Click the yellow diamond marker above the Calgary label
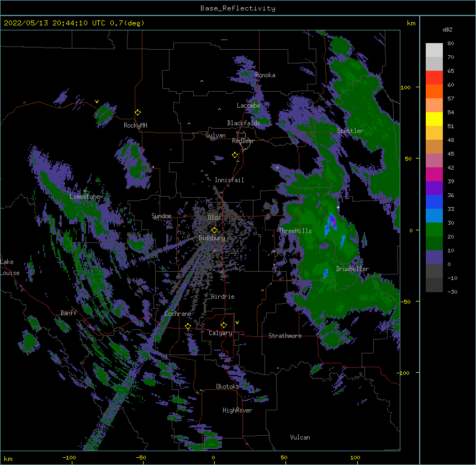The image size is (476, 465). point(224,325)
